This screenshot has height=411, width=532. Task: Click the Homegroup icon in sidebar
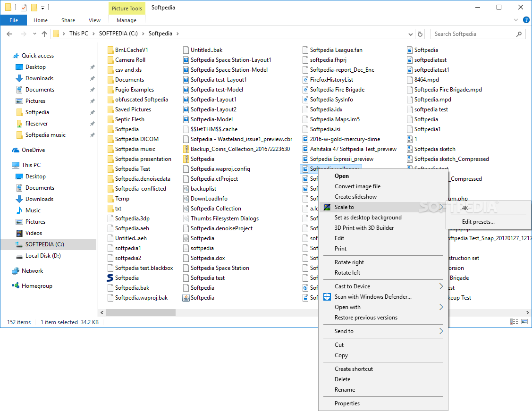click(x=16, y=285)
